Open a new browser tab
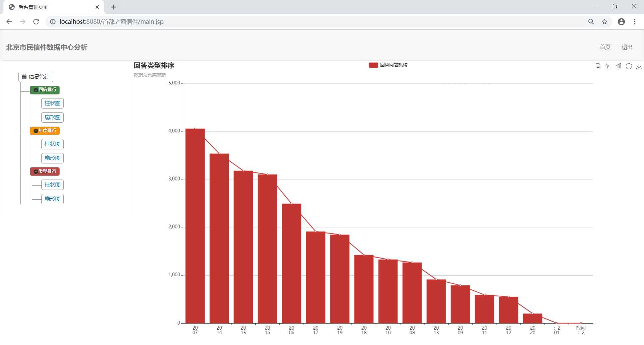The width and height of the screenshot is (644, 345). click(113, 7)
